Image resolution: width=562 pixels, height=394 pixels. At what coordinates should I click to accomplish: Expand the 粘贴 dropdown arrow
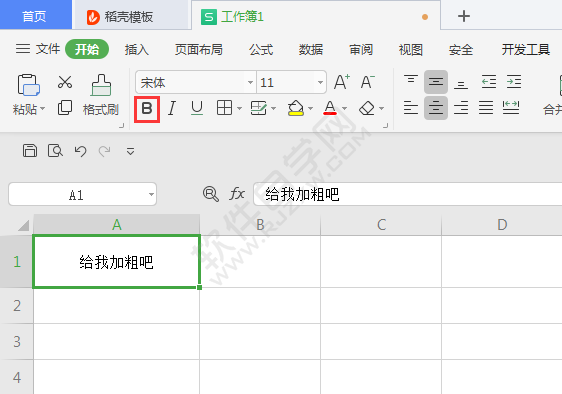tap(42, 109)
